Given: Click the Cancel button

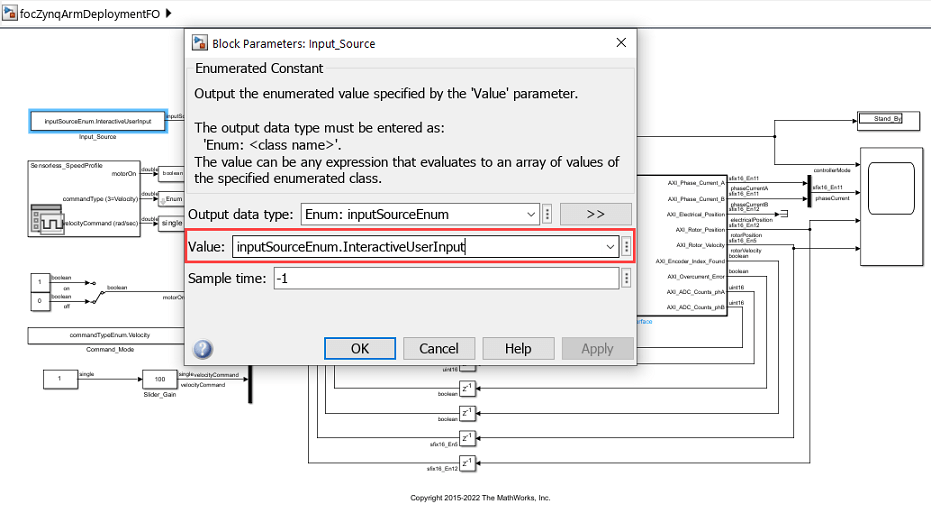Looking at the screenshot, I should [x=439, y=349].
